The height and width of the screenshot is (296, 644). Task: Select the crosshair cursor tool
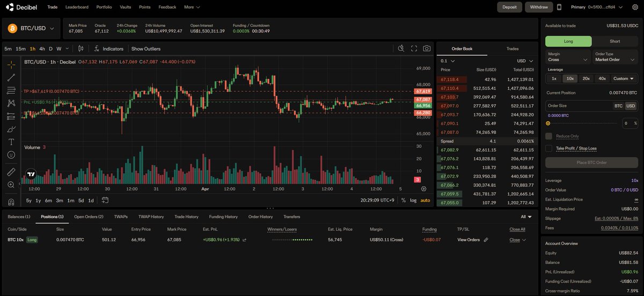11,64
